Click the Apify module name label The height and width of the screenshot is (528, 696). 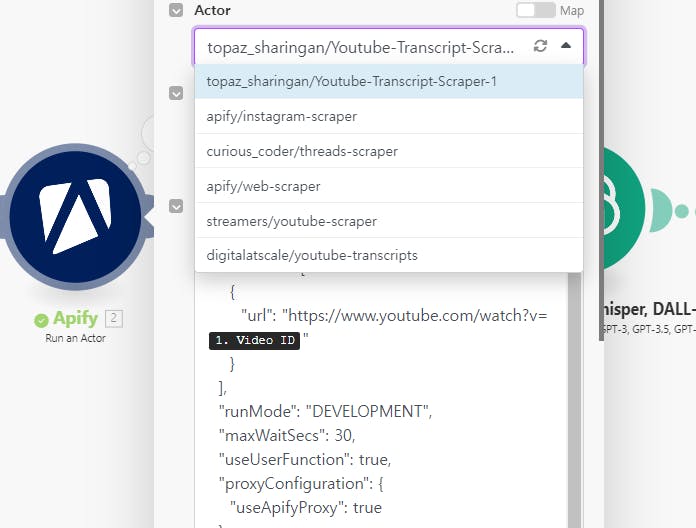pos(75,318)
